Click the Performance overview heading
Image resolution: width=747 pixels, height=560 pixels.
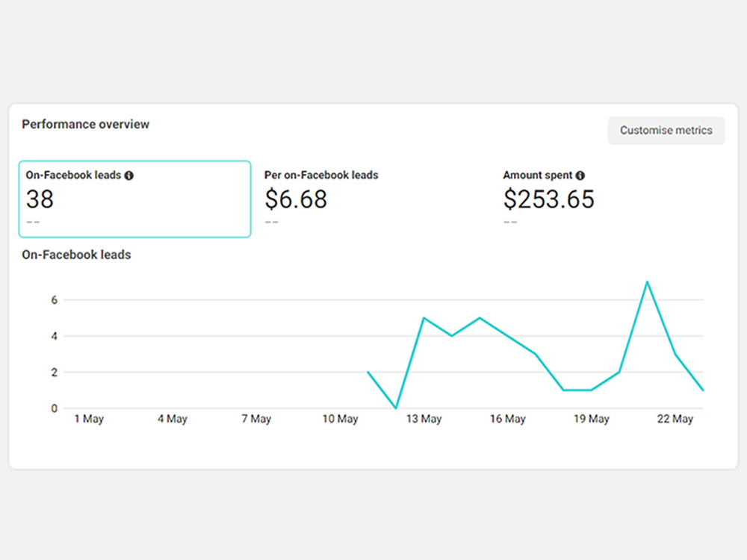click(x=86, y=124)
